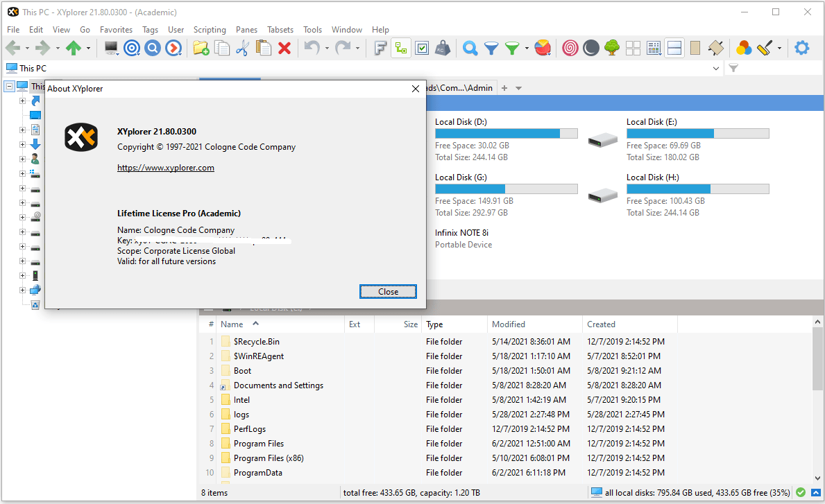This screenshot has height=504, width=825.
Task: Open dropdown arrow beside Forward button
Action: 58,49
